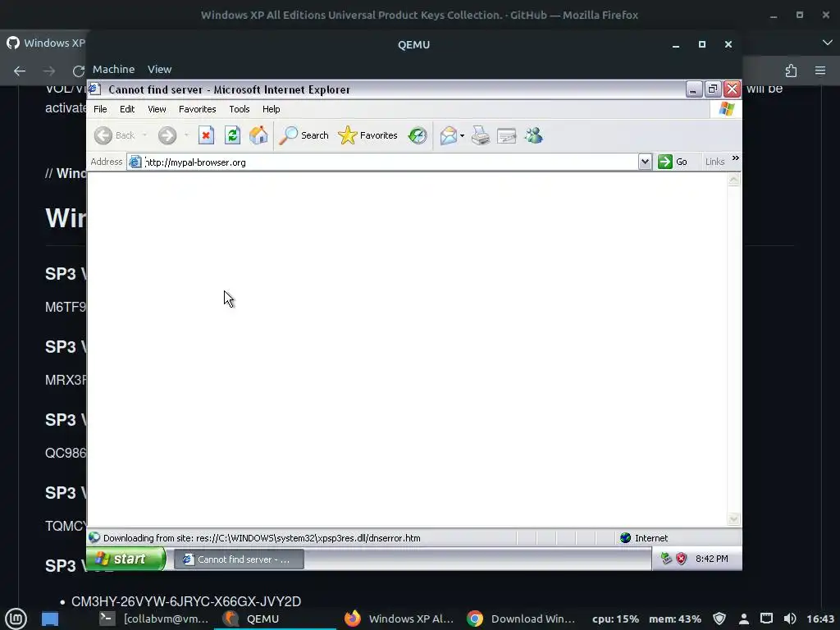The image size is (840, 630).
Task: Click the Firefox forward arrow
Action: click(49, 71)
